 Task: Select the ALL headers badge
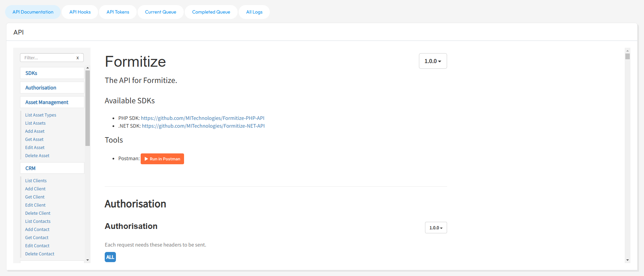click(110, 257)
